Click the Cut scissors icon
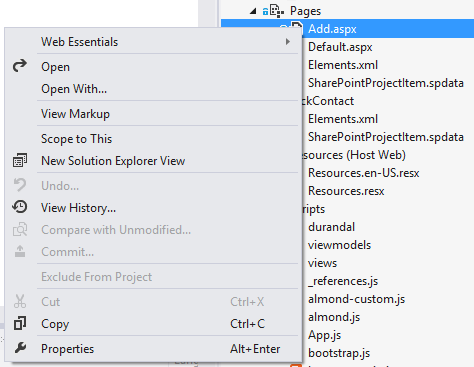Screen dimensions: 474x367 20,301
